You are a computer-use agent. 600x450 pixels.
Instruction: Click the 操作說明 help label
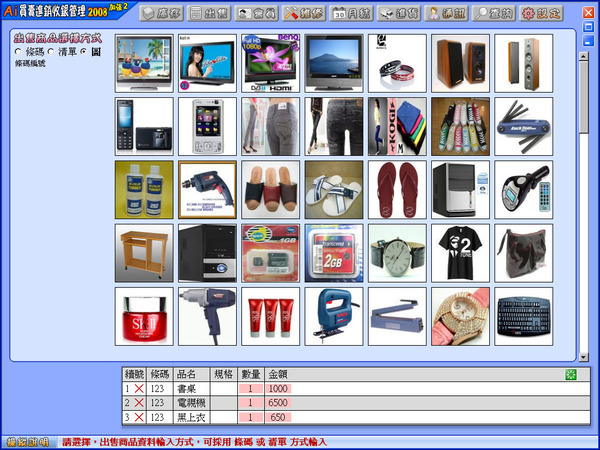coord(29,442)
